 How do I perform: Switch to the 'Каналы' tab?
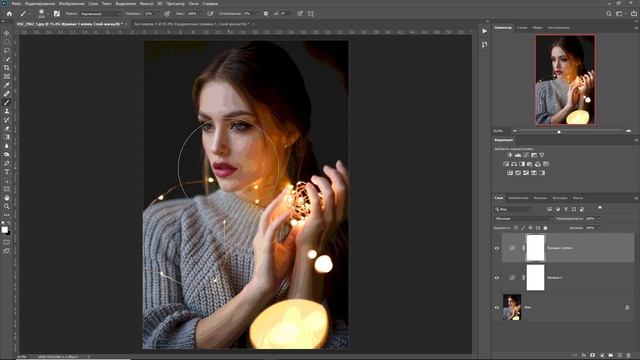(x=540, y=198)
